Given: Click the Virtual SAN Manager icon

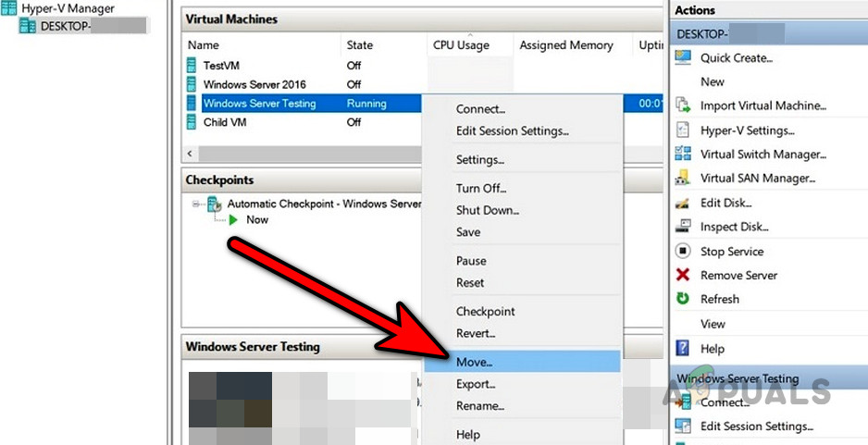Looking at the screenshot, I should tap(683, 178).
